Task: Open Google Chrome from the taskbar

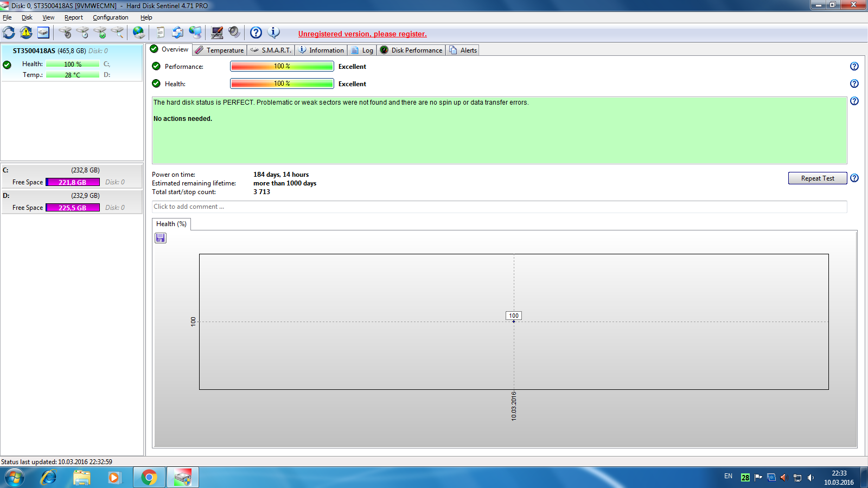Action: tap(149, 478)
